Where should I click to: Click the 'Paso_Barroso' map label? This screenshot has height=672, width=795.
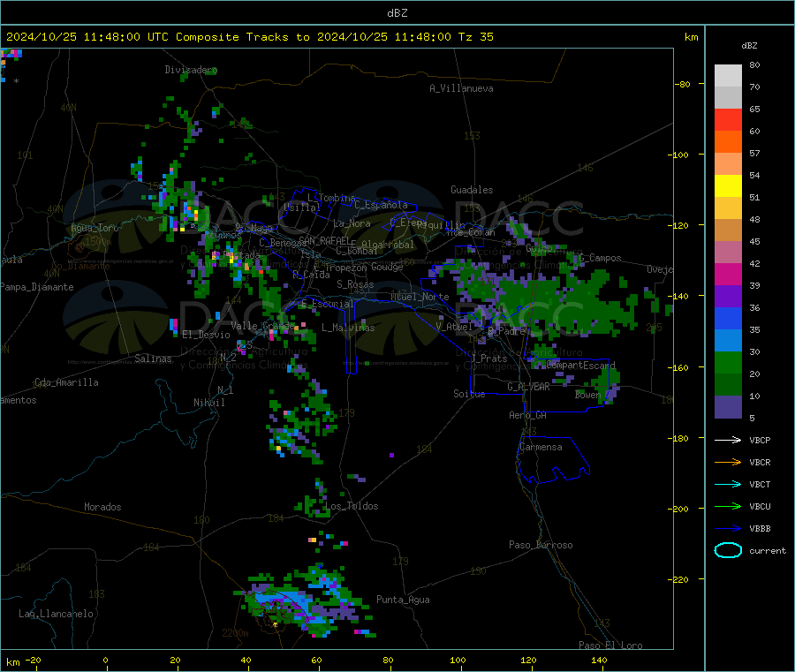coord(541,545)
